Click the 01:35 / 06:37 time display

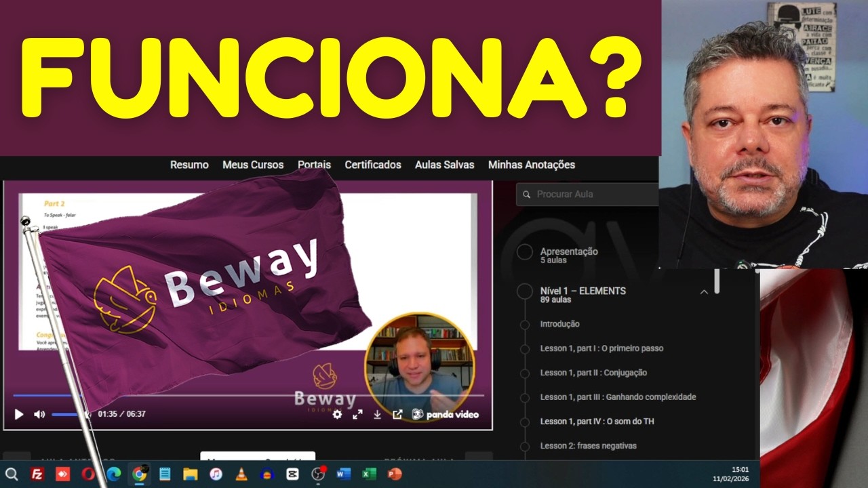(x=121, y=414)
